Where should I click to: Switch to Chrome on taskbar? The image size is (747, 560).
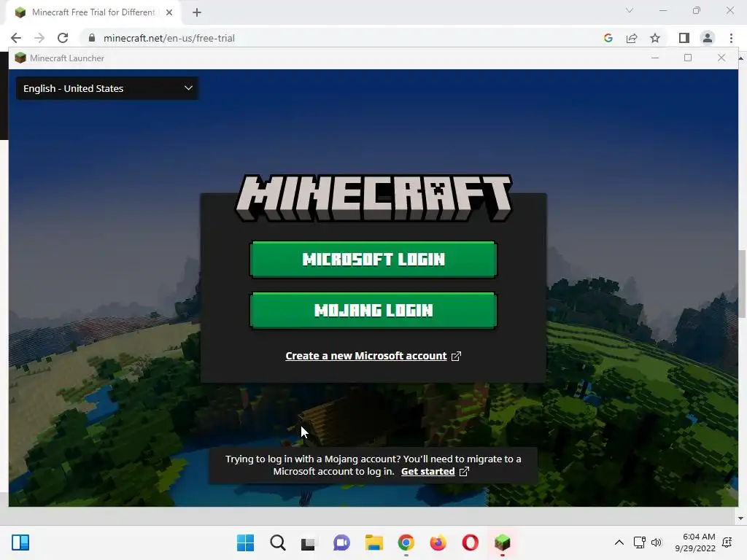(406, 542)
